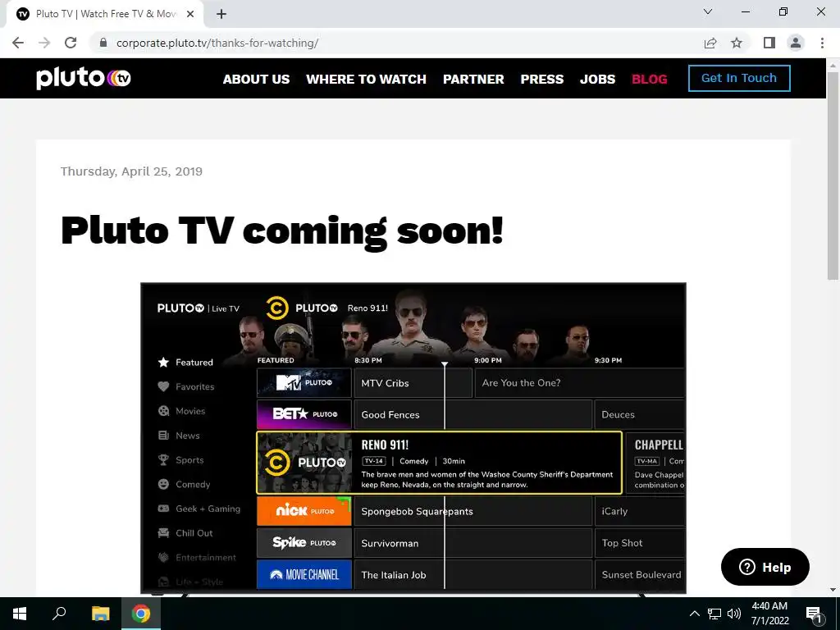Select PARTNER in navigation bar
840x630 pixels.
473,80
